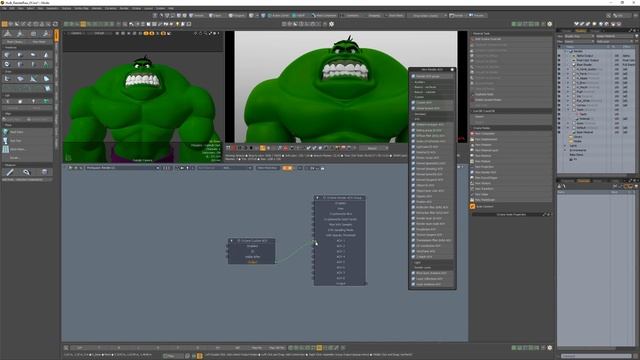Add a Z-depth AOV node
Image resolution: width=640 pixels, height=360 pixels.
[432, 257]
